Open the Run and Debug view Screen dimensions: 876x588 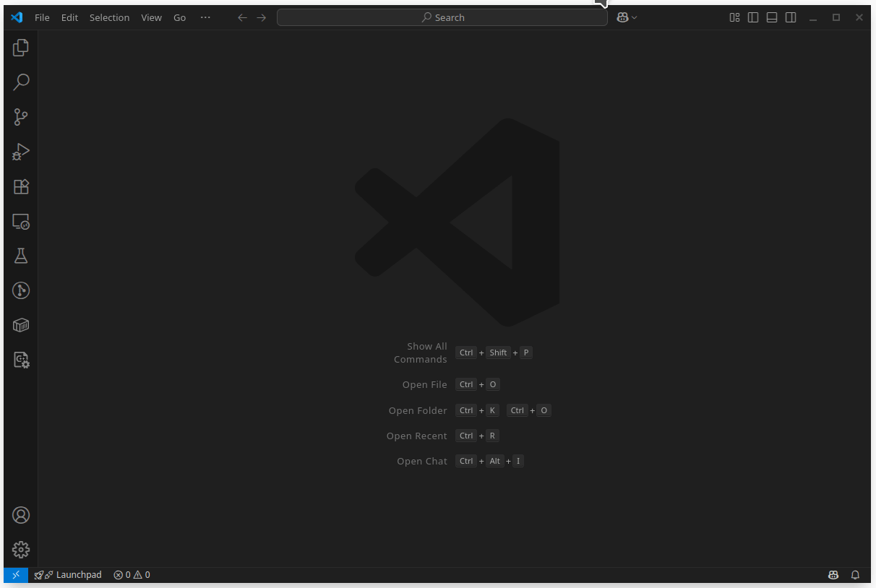tap(21, 152)
